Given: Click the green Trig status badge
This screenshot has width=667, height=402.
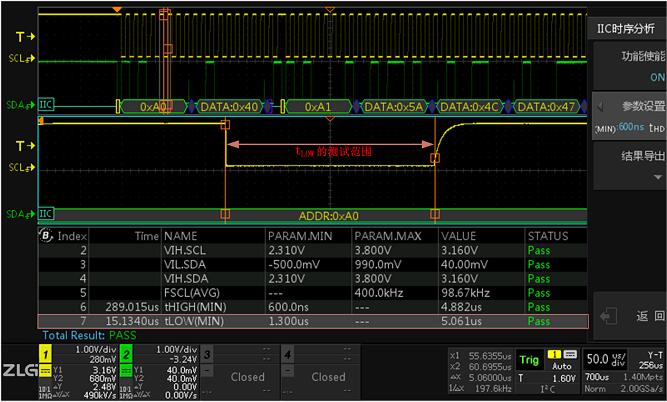Looking at the screenshot, I should (528, 360).
